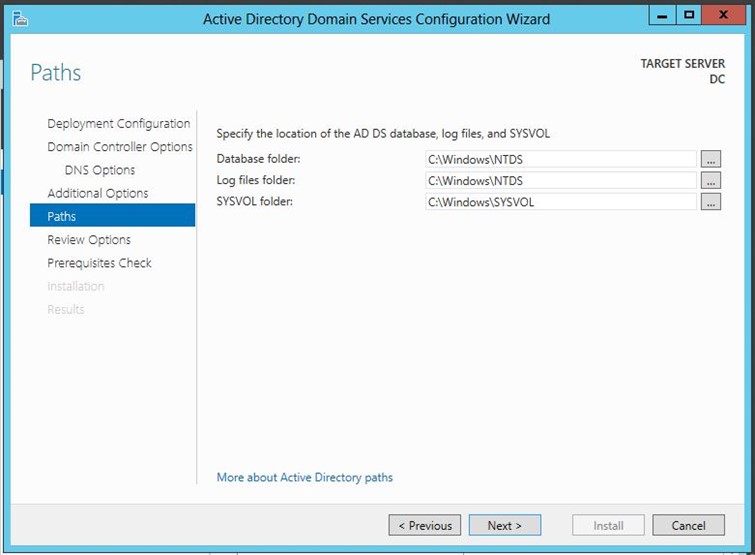Viewport: 755px width, 555px height.
Task: Click the 'Log files folder:' label
Action: click(256, 180)
